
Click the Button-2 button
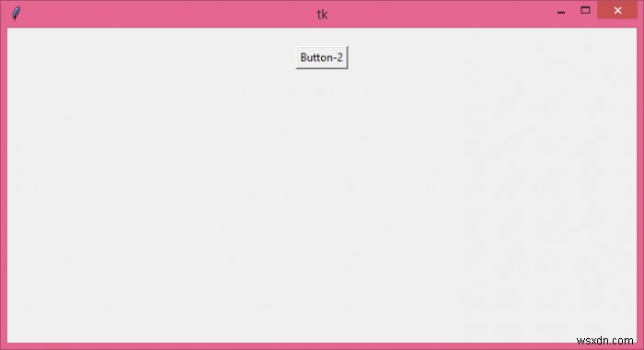tap(322, 58)
